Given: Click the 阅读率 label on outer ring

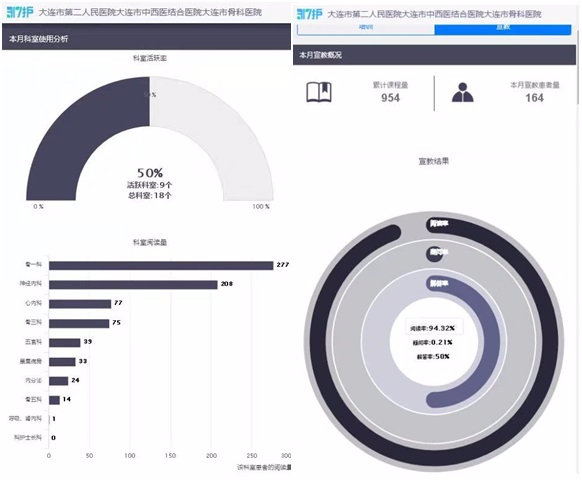Looking at the screenshot, I should 439,224.
